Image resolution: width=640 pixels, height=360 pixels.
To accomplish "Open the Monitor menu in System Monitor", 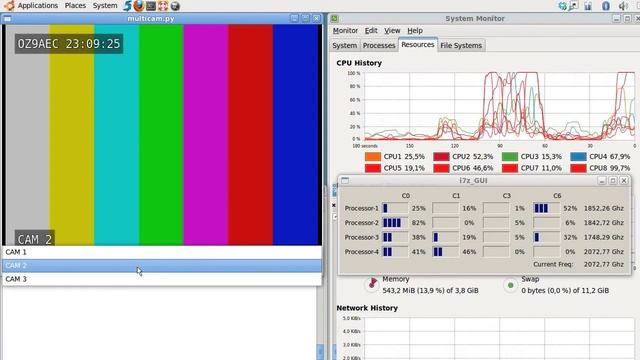I will coord(345,31).
